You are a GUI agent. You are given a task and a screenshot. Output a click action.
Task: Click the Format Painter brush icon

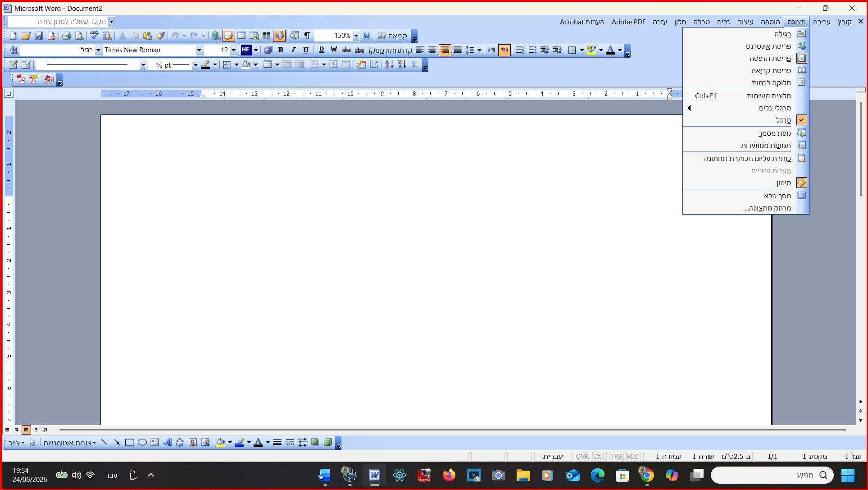click(160, 36)
